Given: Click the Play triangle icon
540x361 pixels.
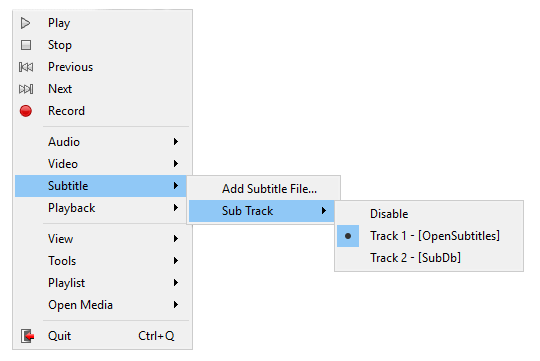Looking at the screenshot, I should click(25, 23).
